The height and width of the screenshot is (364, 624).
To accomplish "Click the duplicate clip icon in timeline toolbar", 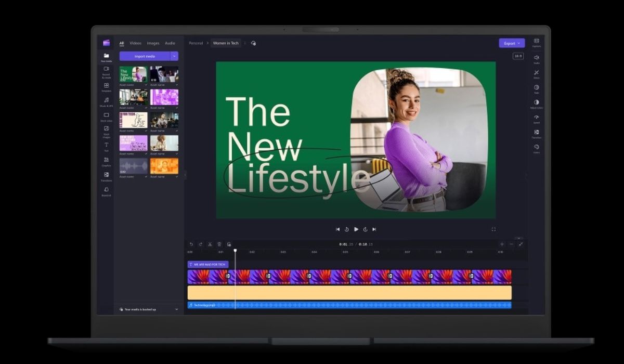I will [x=229, y=244].
